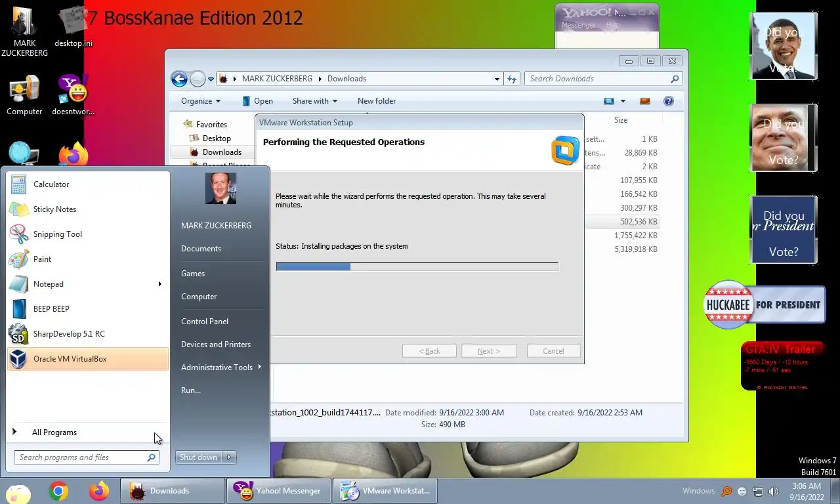Open MARK ZUCKERBERG desktop folder icon
Viewport: 840px width, 504px height.
tap(24, 31)
